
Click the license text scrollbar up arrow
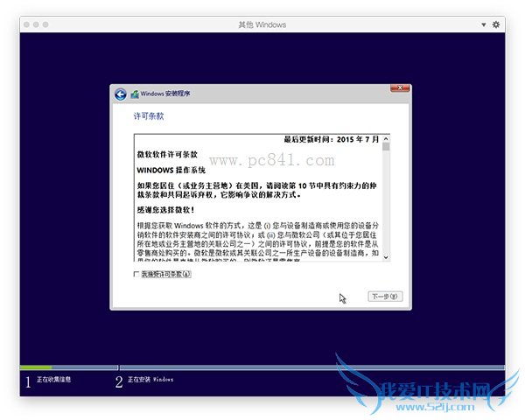pyautogui.click(x=386, y=138)
